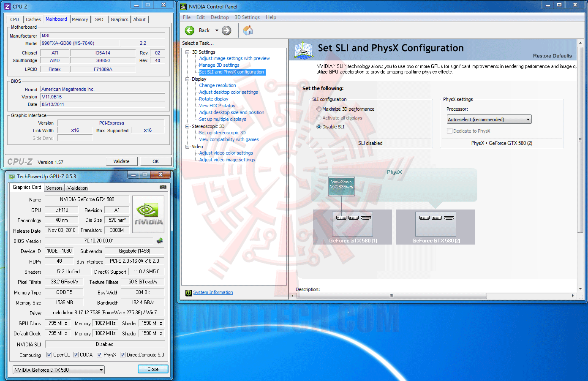Toggle the Dedicate to PhysX checkbox
This screenshot has width=588, height=381.
tap(449, 131)
